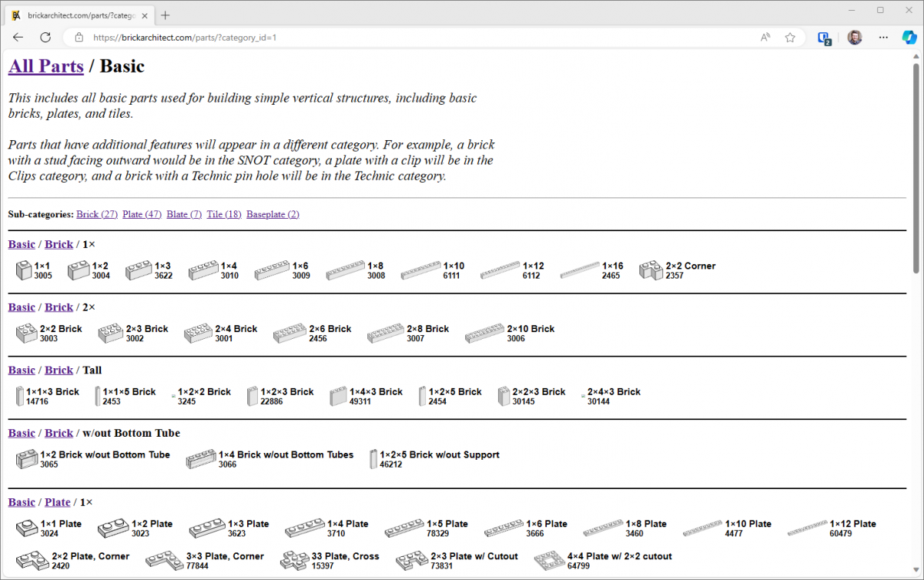Open the Plate (47) sub-category link
This screenshot has width=924, height=580.
[x=142, y=214]
